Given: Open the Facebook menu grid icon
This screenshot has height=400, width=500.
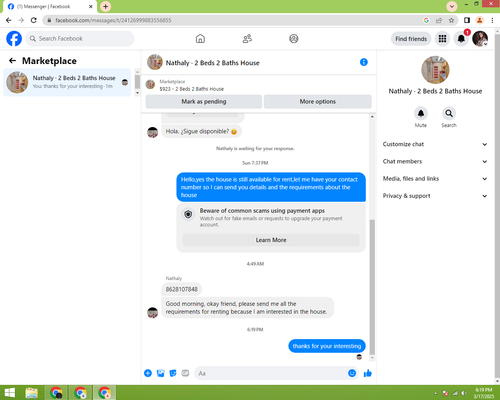Looking at the screenshot, I should point(442,39).
